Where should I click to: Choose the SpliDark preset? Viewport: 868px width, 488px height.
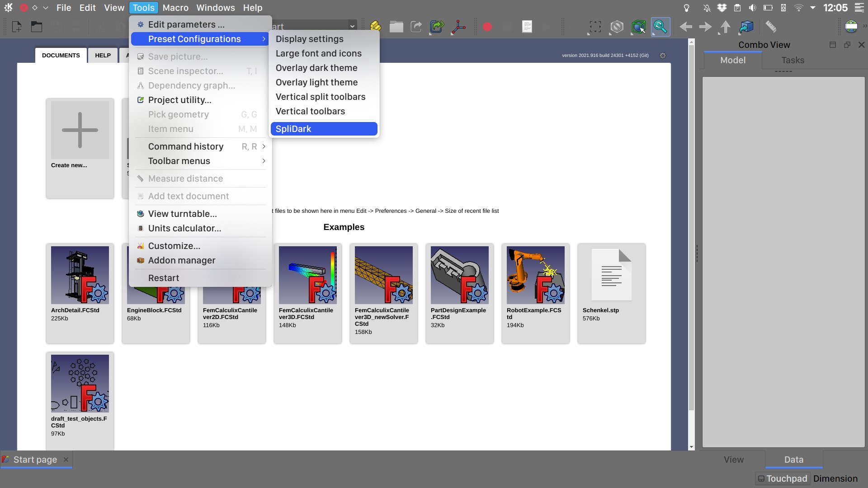[x=324, y=129]
